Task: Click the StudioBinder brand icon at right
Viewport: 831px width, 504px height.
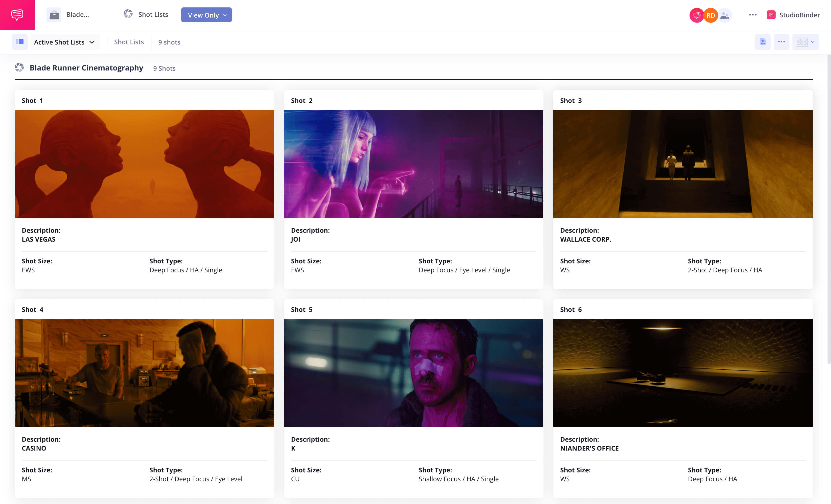Action: (771, 15)
